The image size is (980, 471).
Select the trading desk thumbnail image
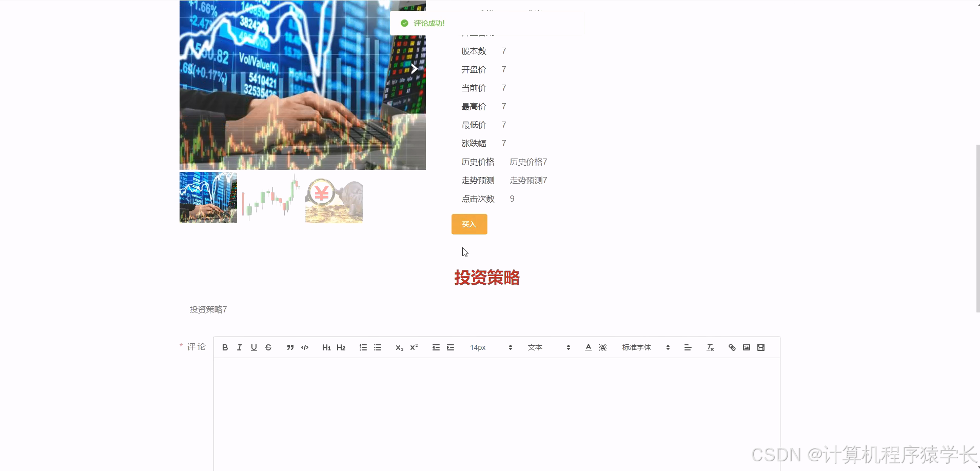pyautogui.click(x=208, y=198)
